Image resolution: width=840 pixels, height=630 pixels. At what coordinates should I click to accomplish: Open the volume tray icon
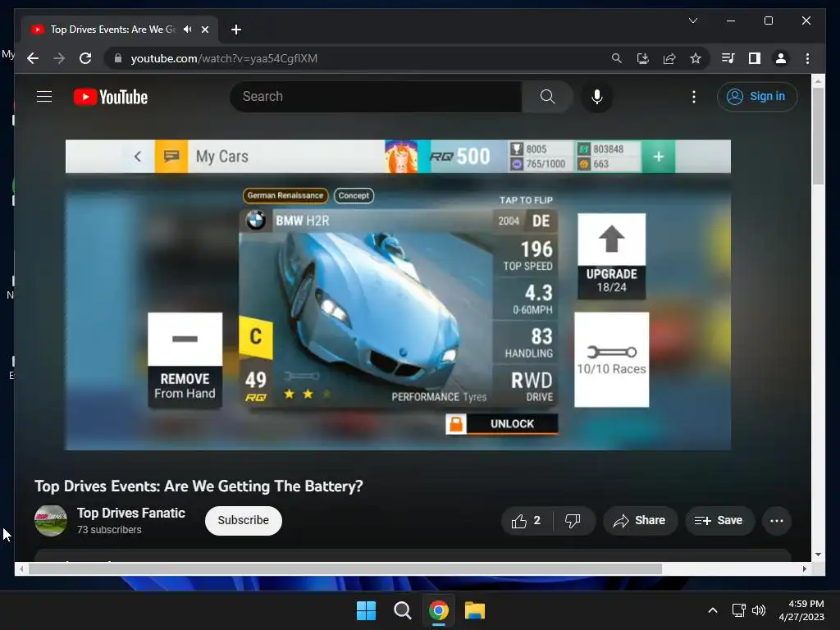759,610
